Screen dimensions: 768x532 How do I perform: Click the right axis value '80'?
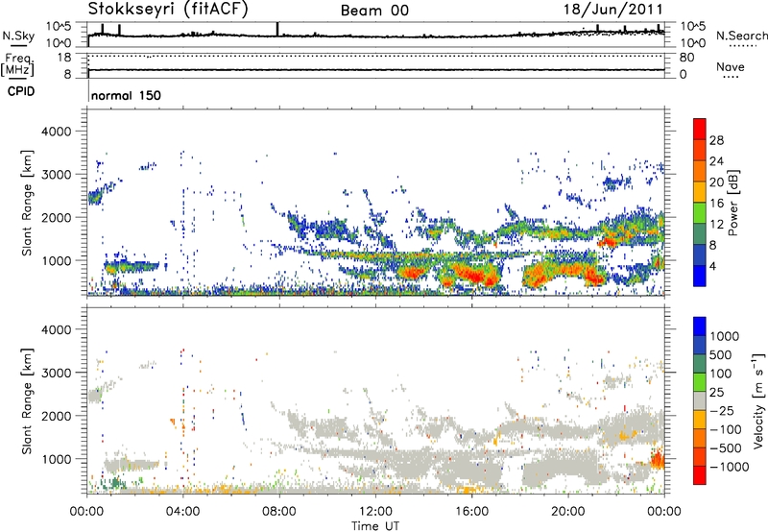point(687,58)
